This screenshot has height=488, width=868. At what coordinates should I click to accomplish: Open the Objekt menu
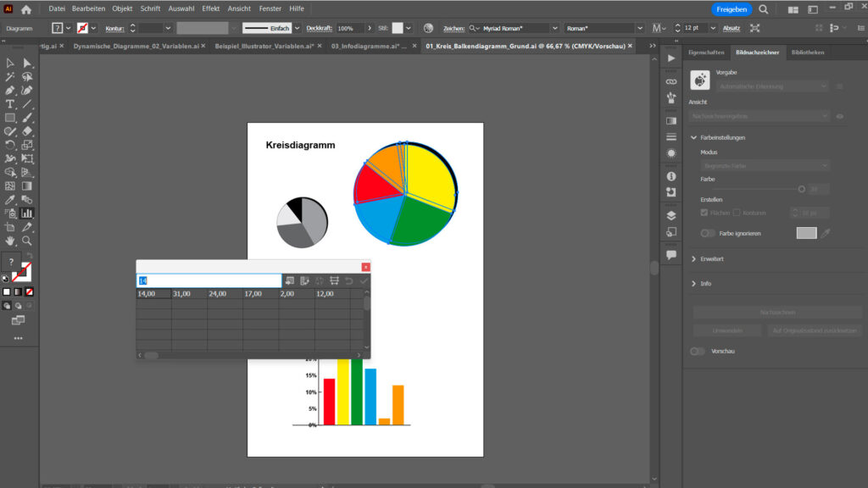122,8
